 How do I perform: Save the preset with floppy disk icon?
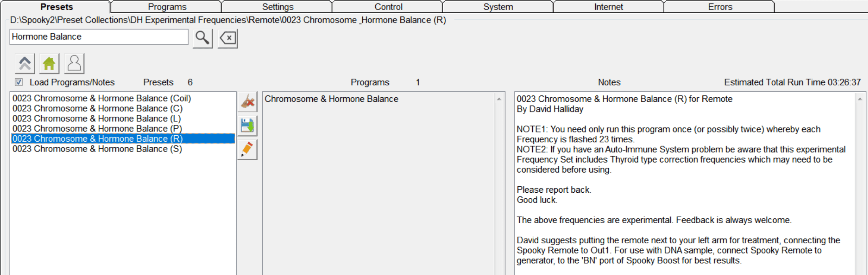(247, 126)
